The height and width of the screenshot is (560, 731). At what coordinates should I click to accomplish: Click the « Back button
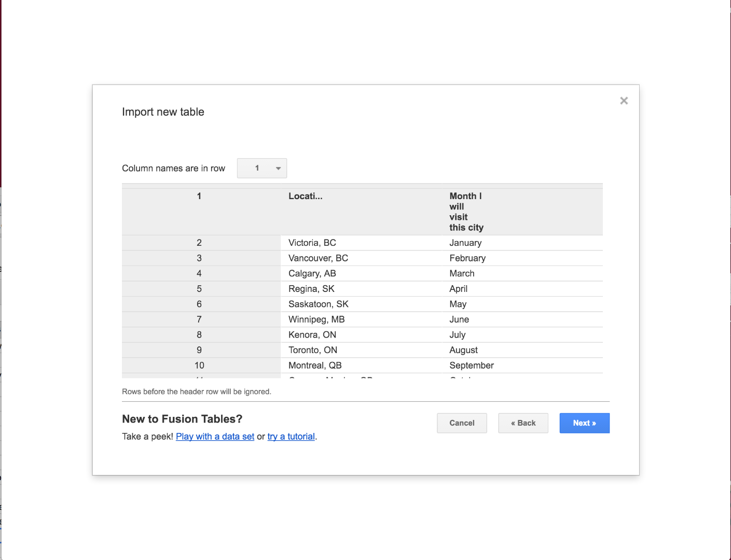[x=523, y=423]
